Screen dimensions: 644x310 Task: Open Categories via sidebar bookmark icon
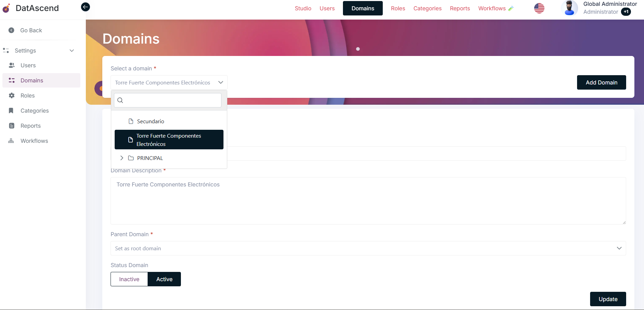pyautogui.click(x=11, y=111)
